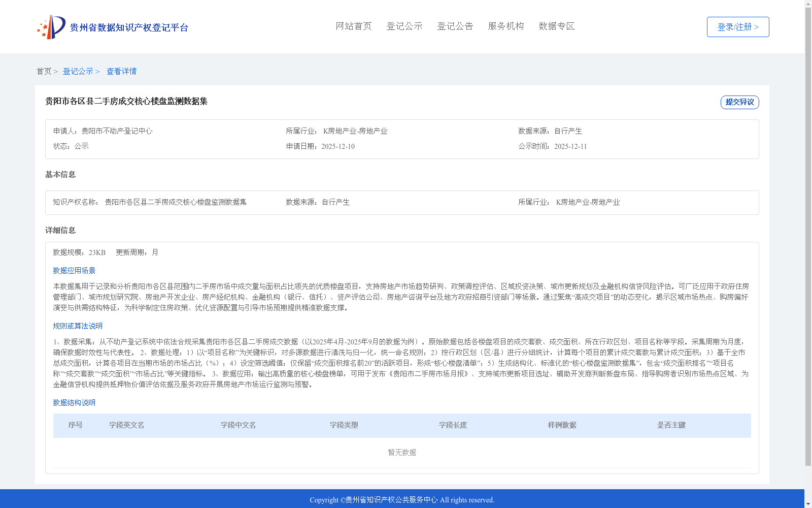Click the 序号 table header
This screenshot has height=508, width=812.
pyautogui.click(x=76, y=425)
